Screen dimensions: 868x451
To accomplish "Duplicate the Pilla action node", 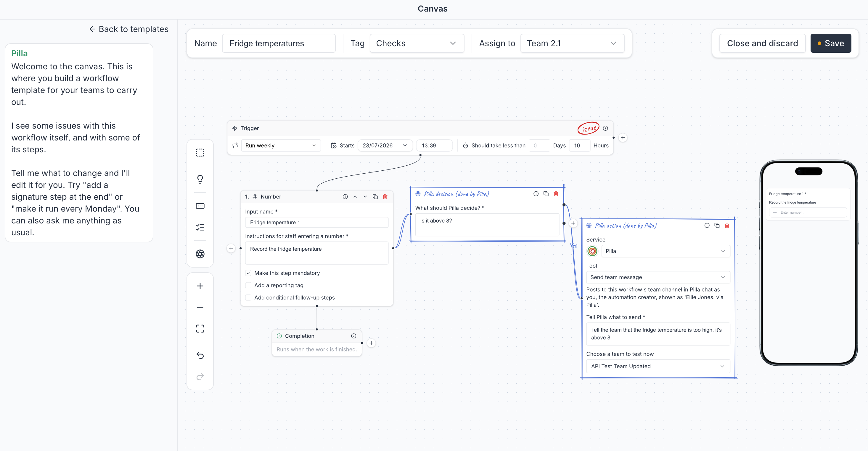I will coord(717,225).
